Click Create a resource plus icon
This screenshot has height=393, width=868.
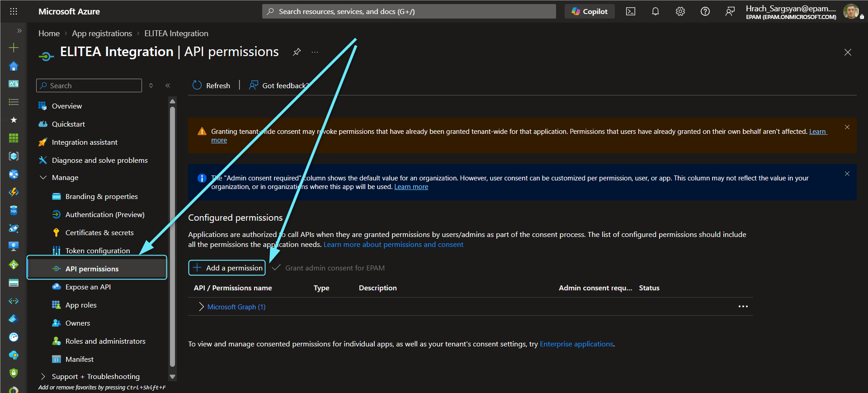pos(14,47)
